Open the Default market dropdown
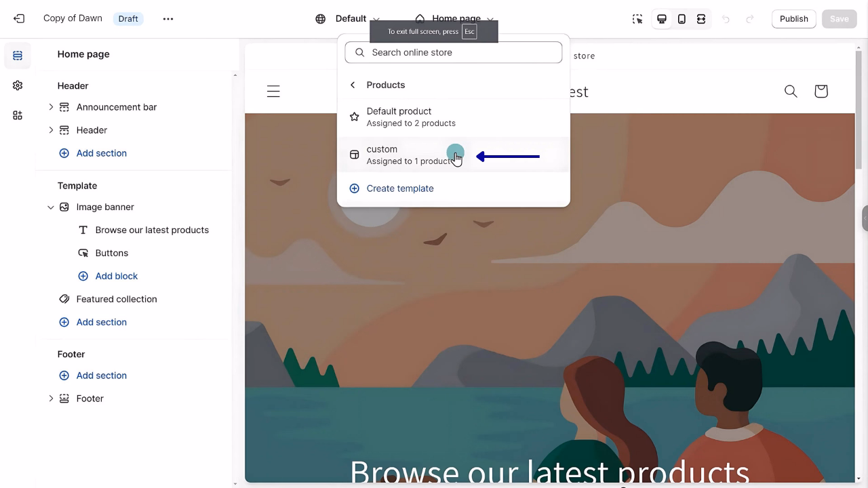The height and width of the screenshot is (488, 868). tap(348, 19)
